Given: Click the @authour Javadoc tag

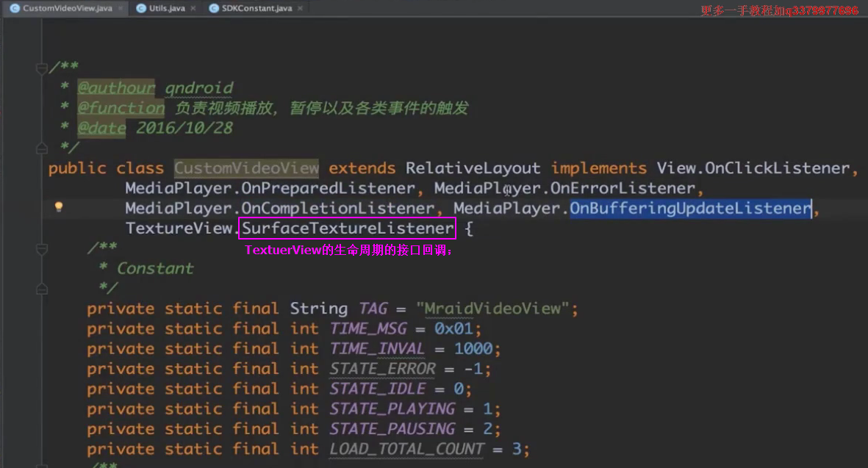Looking at the screenshot, I should coord(116,88).
